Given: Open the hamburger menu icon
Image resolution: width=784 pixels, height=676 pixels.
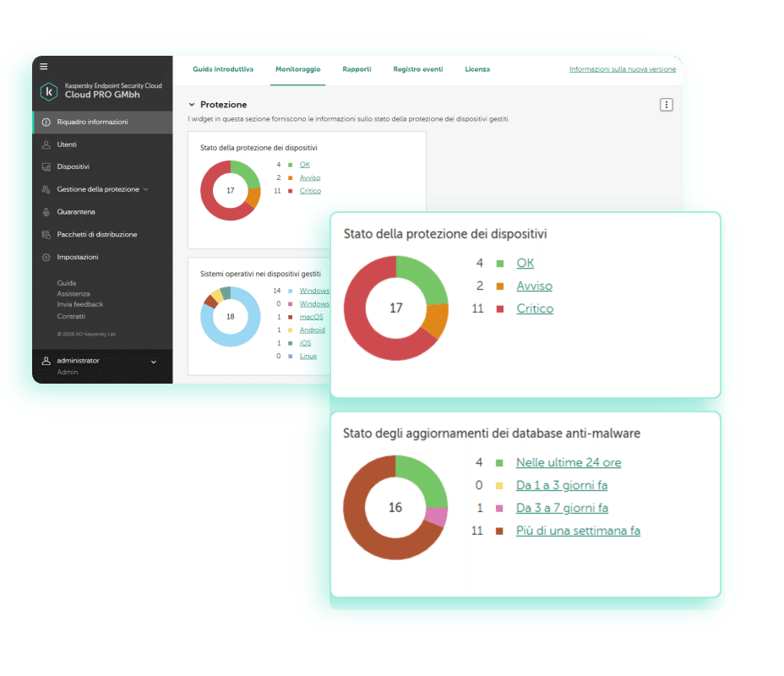Looking at the screenshot, I should [x=44, y=66].
